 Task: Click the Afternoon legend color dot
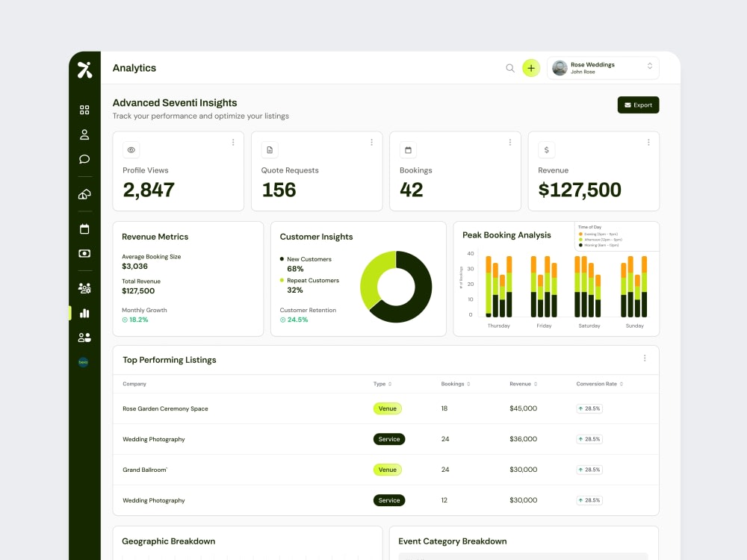pos(580,240)
